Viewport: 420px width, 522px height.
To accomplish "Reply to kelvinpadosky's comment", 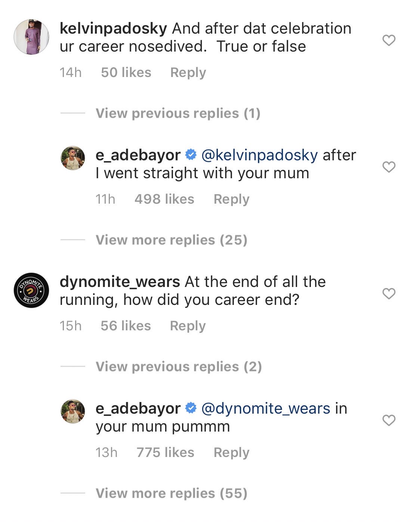I will [x=188, y=72].
